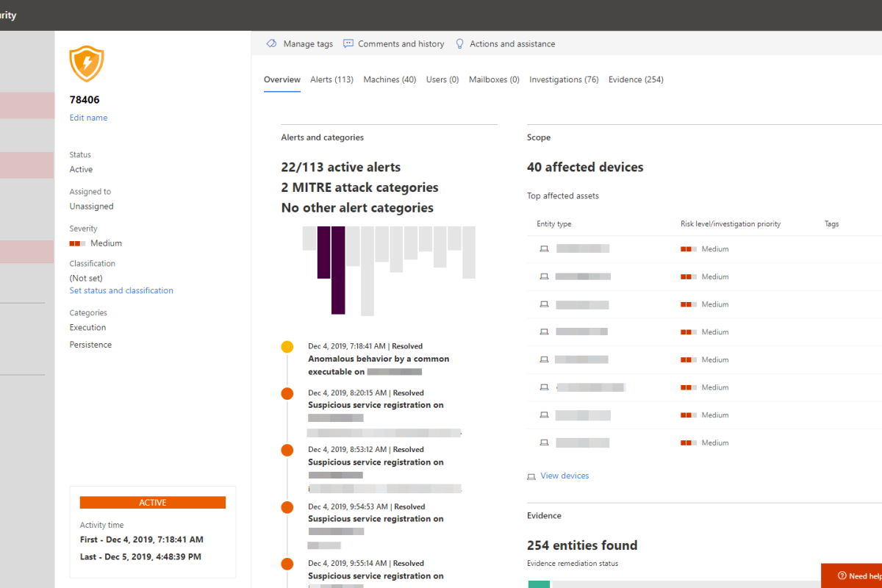Click the orange timeline marker at 8:53:12 AM

(x=287, y=450)
